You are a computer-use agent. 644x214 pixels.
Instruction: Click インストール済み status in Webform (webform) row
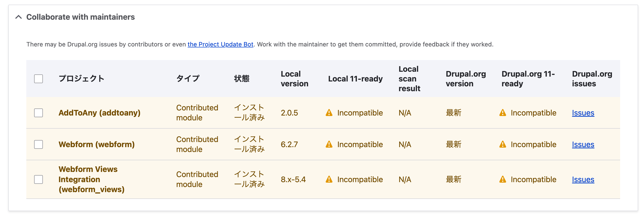tap(249, 144)
